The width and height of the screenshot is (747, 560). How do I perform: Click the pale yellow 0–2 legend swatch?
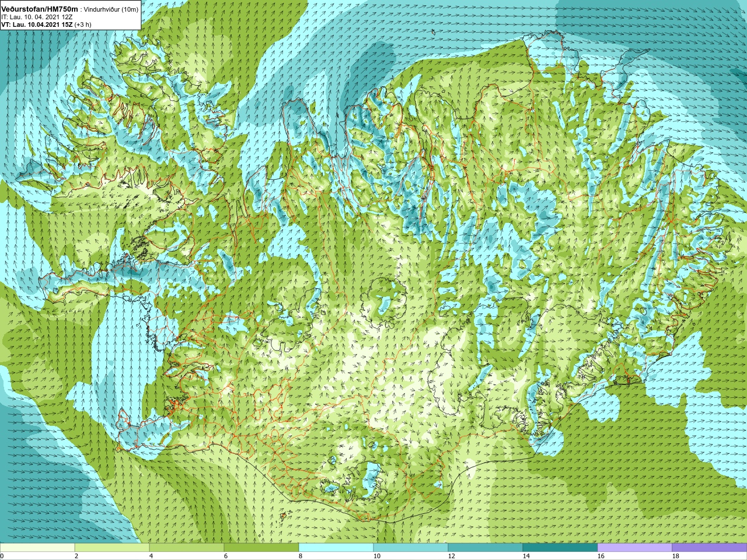(x=37, y=548)
